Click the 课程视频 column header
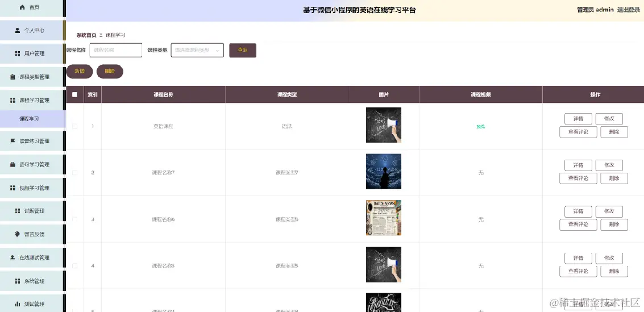Viewport: 644px width, 312px height. 480,94
